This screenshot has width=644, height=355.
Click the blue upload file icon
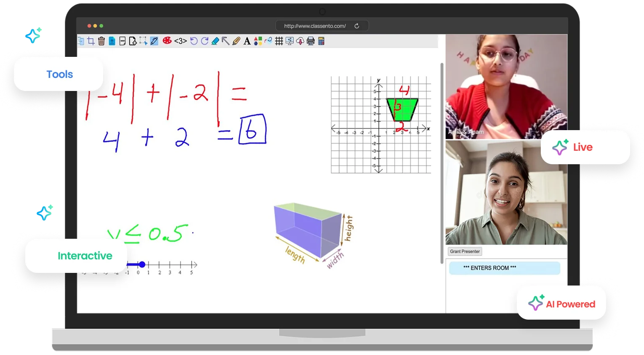(112, 41)
